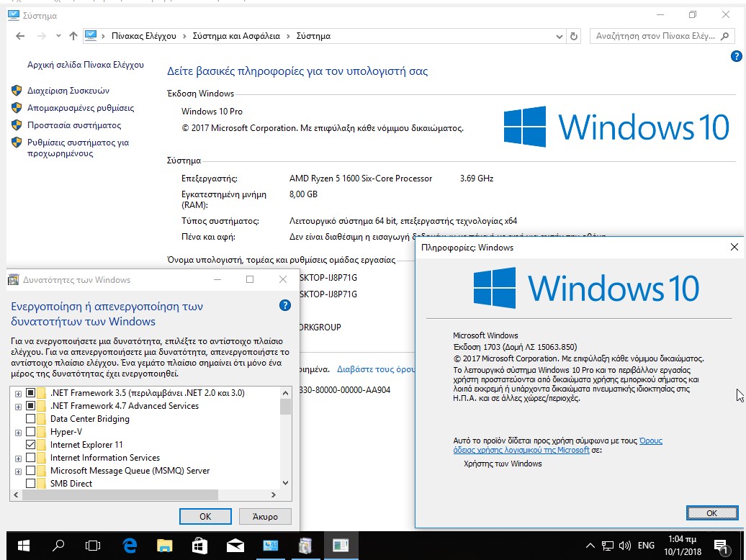Enable Internet Information Services checkbox
Viewport: 746px width, 560px height.
tap(30, 457)
